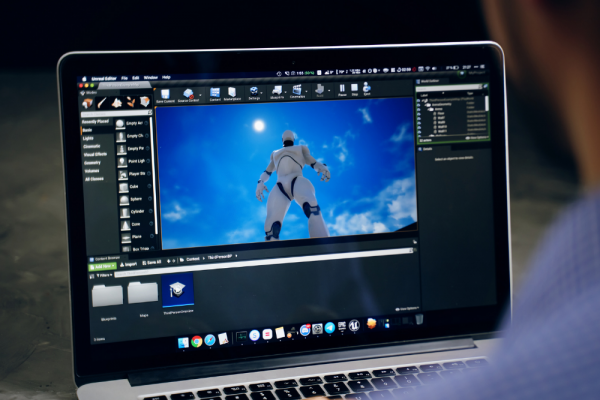Screen dimensions: 600x400
Task: Select the Geometry category
Action: (x=92, y=163)
